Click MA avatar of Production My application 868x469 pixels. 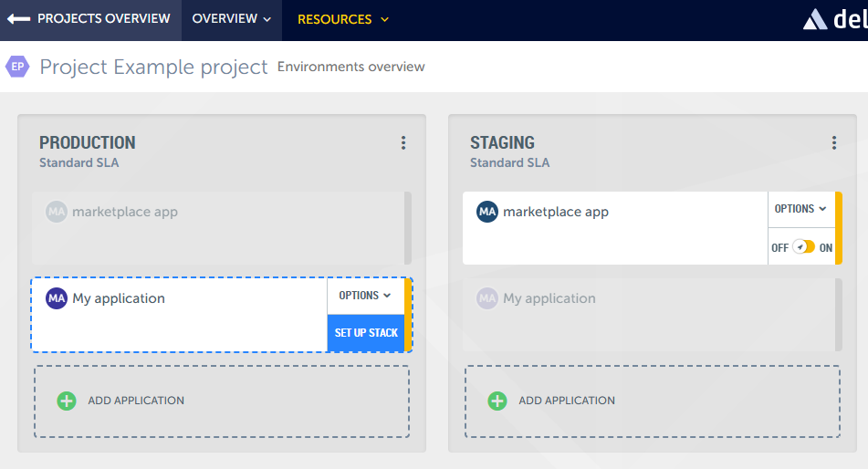click(x=57, y=298)
